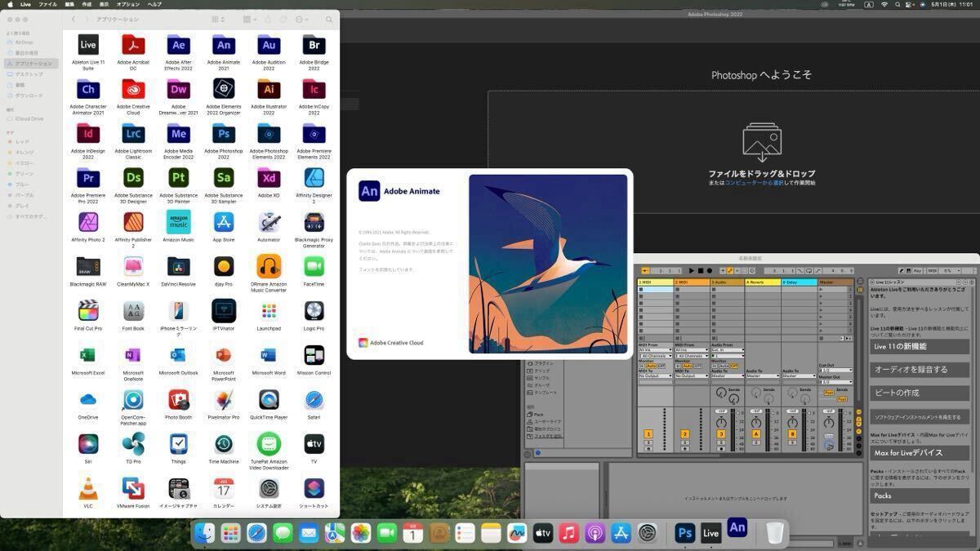The image size is (980, 551).
Task: Click 'Live 11の新機能' lesson button
Action: click(920, 346)
